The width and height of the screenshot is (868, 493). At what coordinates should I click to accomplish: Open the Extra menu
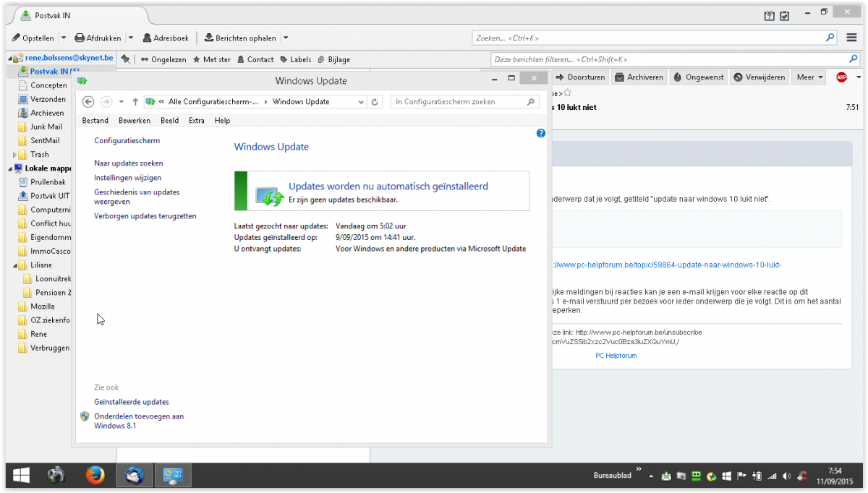click(x=197, y=121)
